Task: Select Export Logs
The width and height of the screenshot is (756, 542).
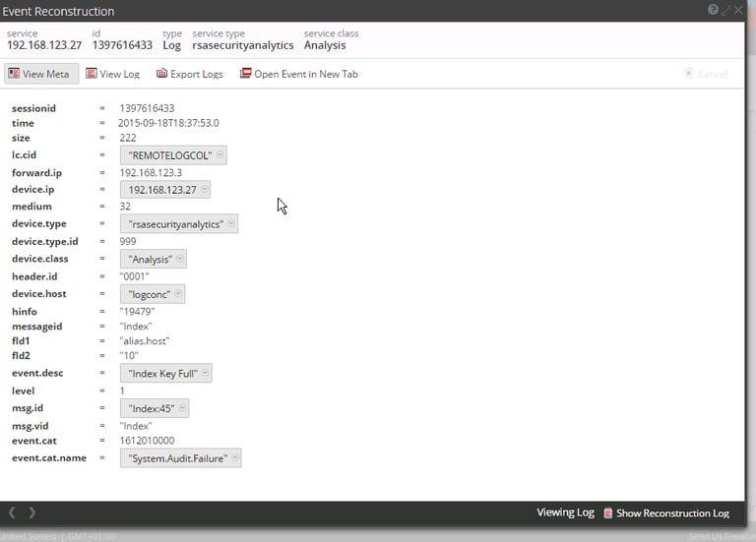Action: point(189,74)
